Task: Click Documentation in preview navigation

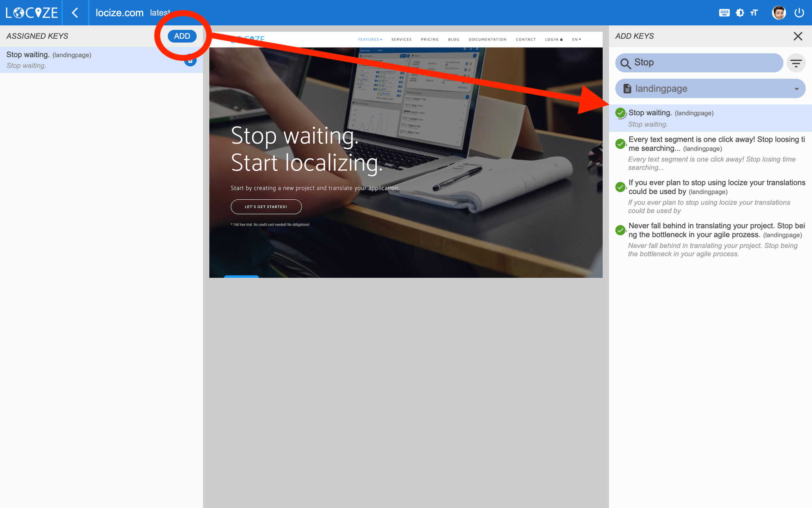Action: pyautogui.click(x=487, y=40)
